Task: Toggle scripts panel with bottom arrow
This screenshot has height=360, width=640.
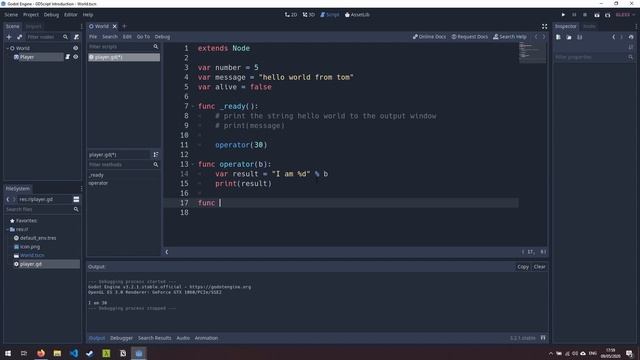Action: pos(167,252)
